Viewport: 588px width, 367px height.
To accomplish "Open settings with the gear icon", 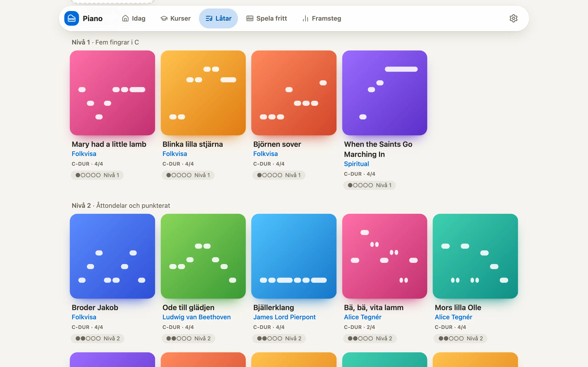I will (x=513, y=18).
